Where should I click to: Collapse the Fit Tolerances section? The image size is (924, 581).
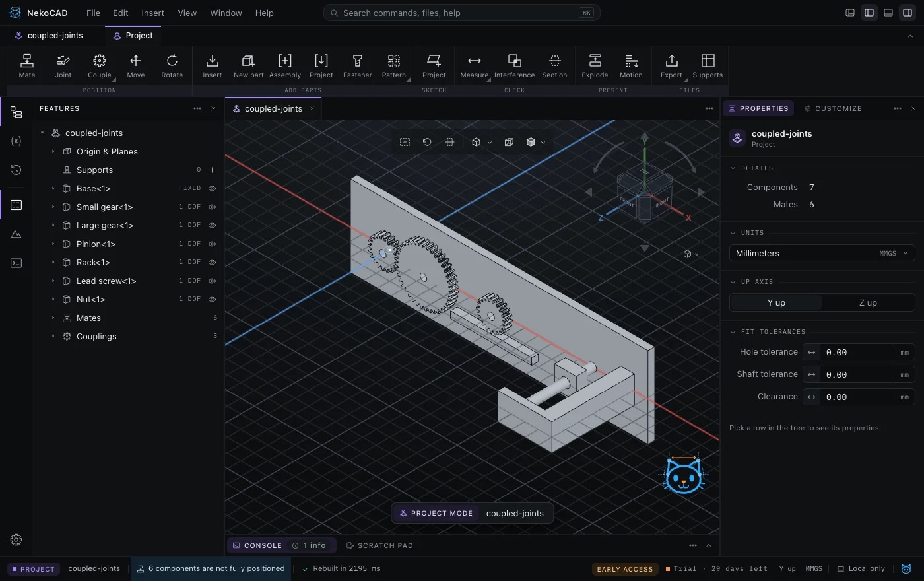(733, 332)
